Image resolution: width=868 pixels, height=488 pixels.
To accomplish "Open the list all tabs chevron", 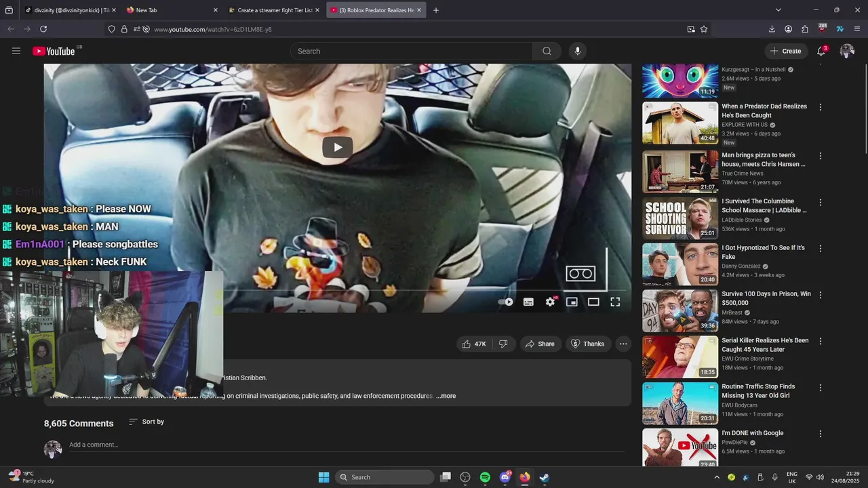I will (778, 10).
